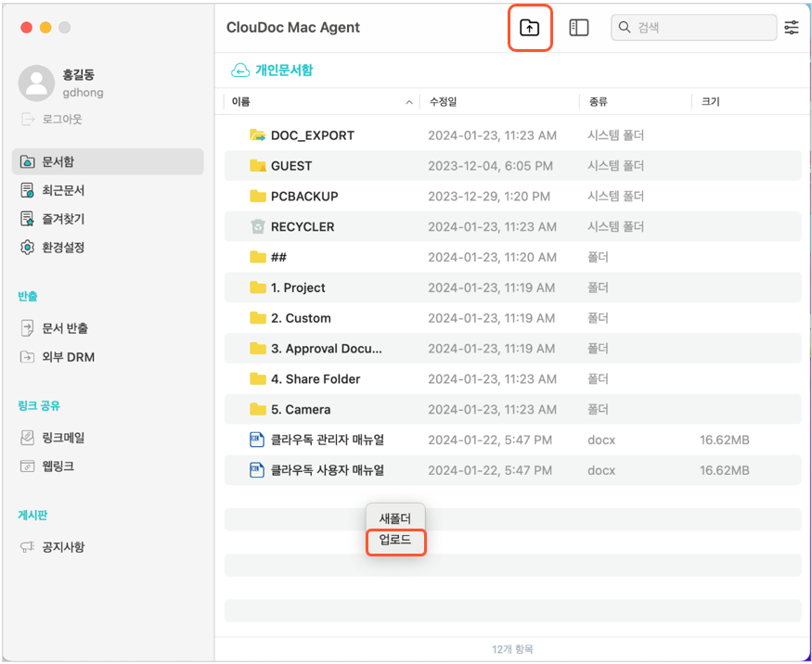Click the cloud back arrow icon
This screenshot has height=664, width=812.
pyautogui.click(x=240, y=70)
